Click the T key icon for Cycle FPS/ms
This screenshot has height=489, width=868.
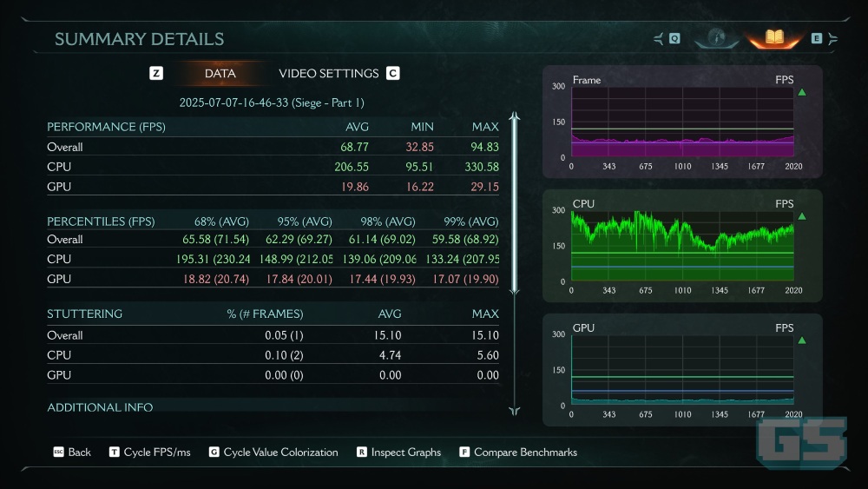(114, 452)
